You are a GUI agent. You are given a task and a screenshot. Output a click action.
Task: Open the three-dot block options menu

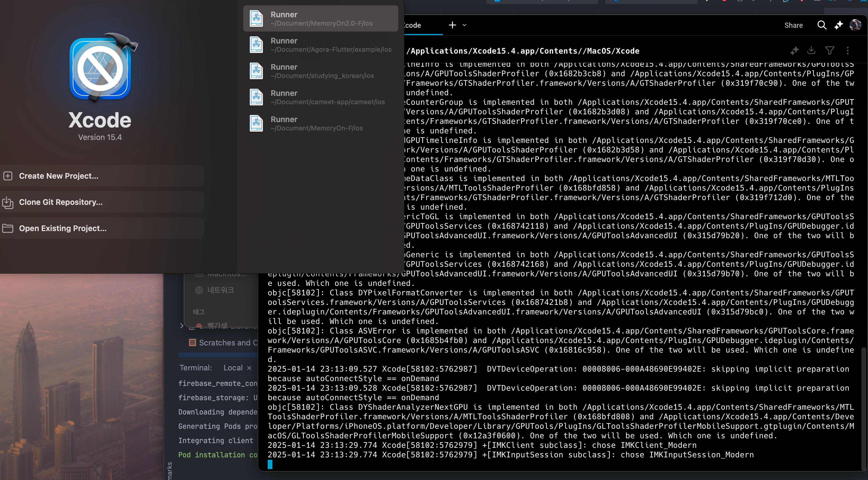(848, 51)
